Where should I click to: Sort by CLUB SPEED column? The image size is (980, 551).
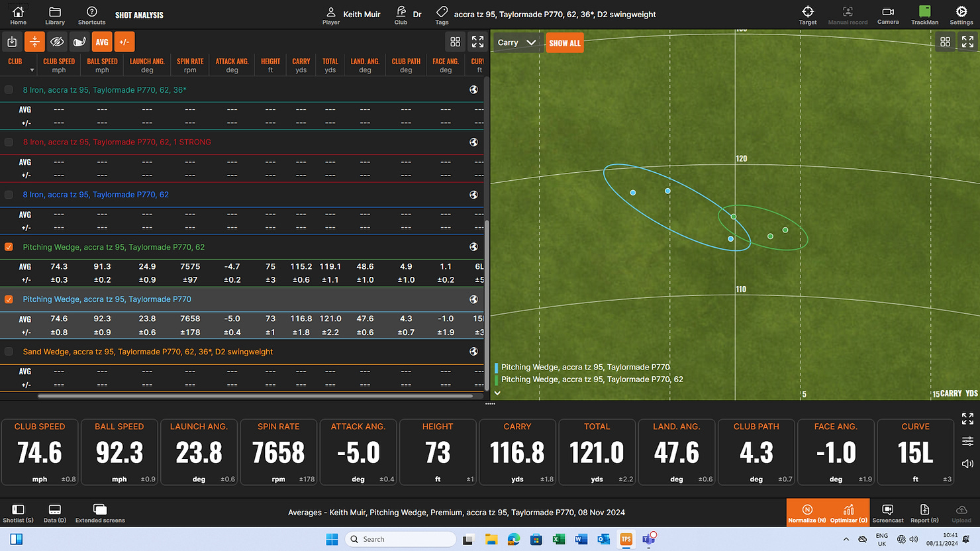click(59, 65)
